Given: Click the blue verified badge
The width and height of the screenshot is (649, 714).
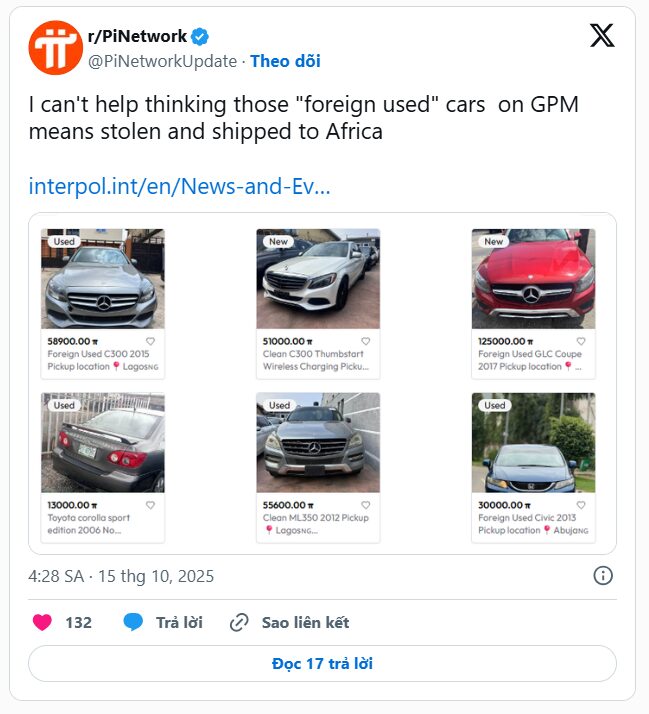Looking at the screenshot, I should (x=200, y=37).
